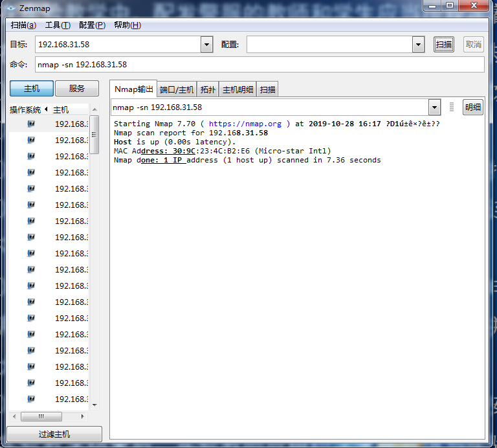Image resolution: width=497 pixels, height=448 pixels.
Task: Switch the side list to 服务 view
Action: pyautogui.click(x=77, y=89)
